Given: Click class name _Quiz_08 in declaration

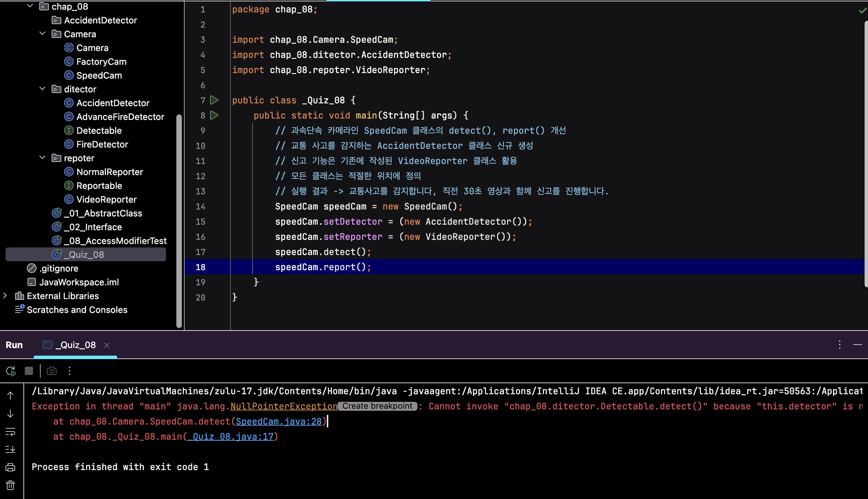Looking at the screenshot, I should point(323,100).
